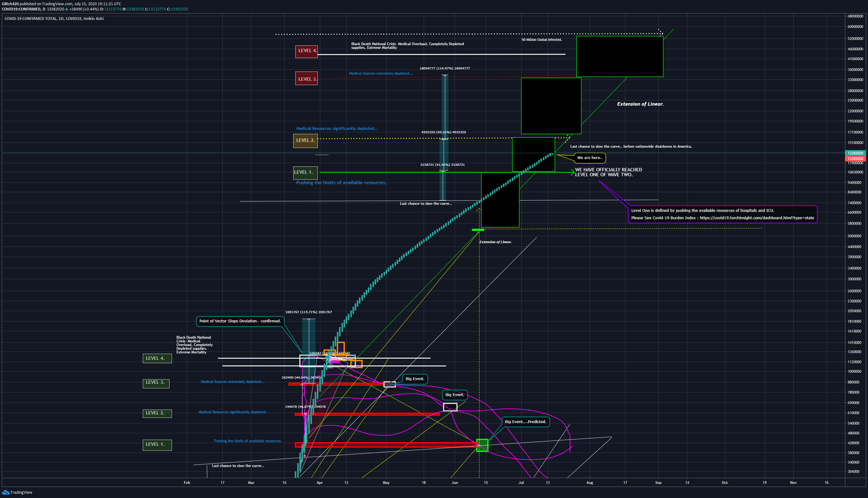Click the May label on the time axis
The width and height of the screenshot is (868, 498).
click(386, 483)
